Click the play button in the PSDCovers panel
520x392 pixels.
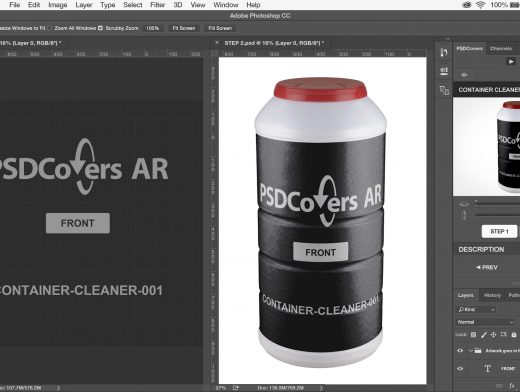pyautogui.click(x=511, y=62)
